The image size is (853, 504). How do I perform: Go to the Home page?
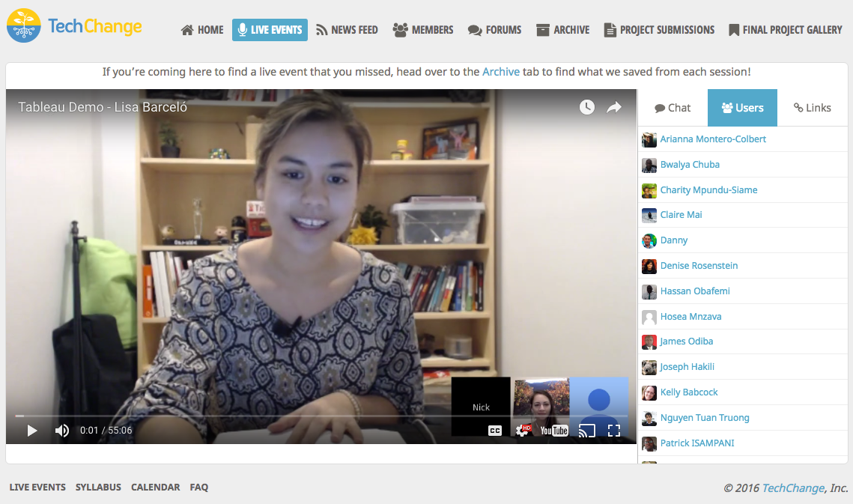202,30
